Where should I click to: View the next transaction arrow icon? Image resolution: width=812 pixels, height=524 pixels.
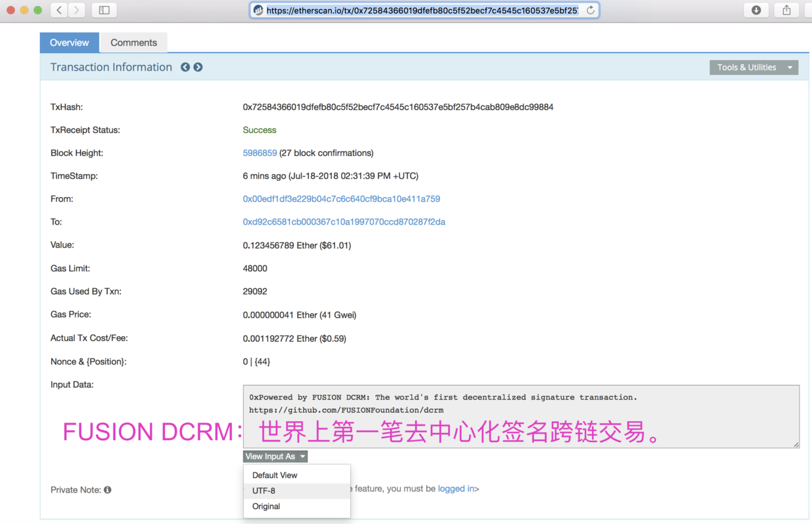198,67
